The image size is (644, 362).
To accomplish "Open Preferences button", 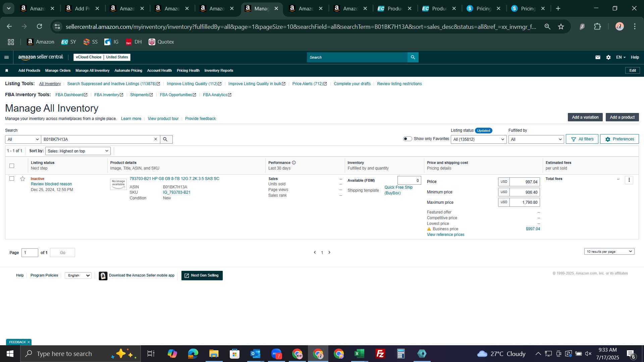I will pos(619,139).
